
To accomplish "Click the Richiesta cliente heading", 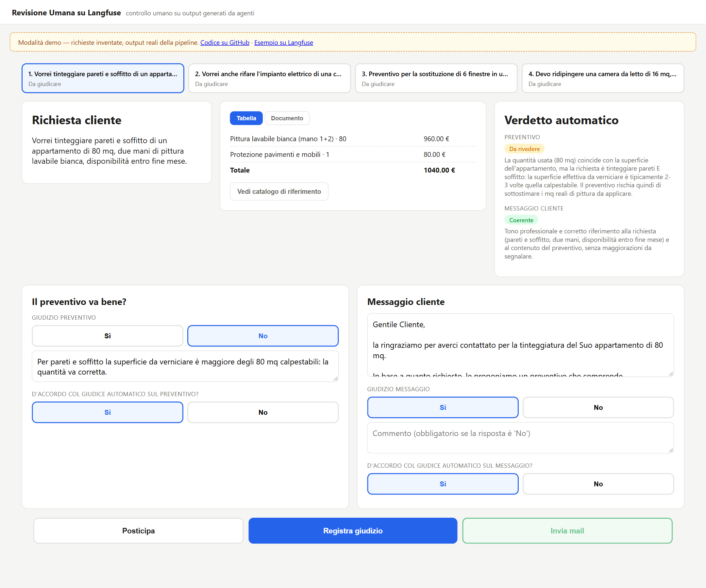I will point(77,120).
